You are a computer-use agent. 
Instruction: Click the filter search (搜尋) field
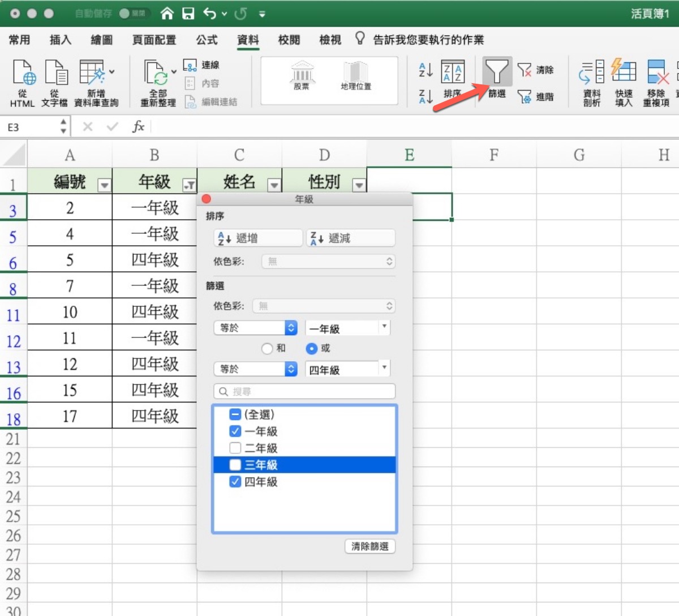pyautogui.click(x=304, y=391)
